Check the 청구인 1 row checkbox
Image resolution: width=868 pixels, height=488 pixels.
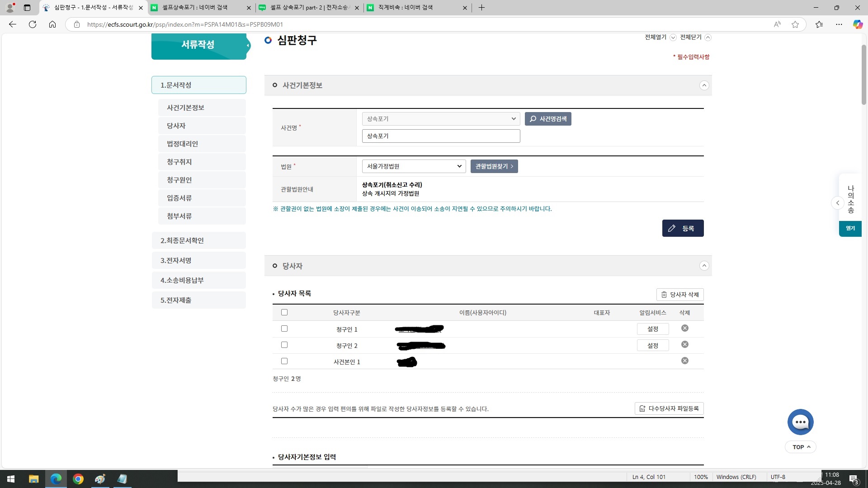(284, 328)
